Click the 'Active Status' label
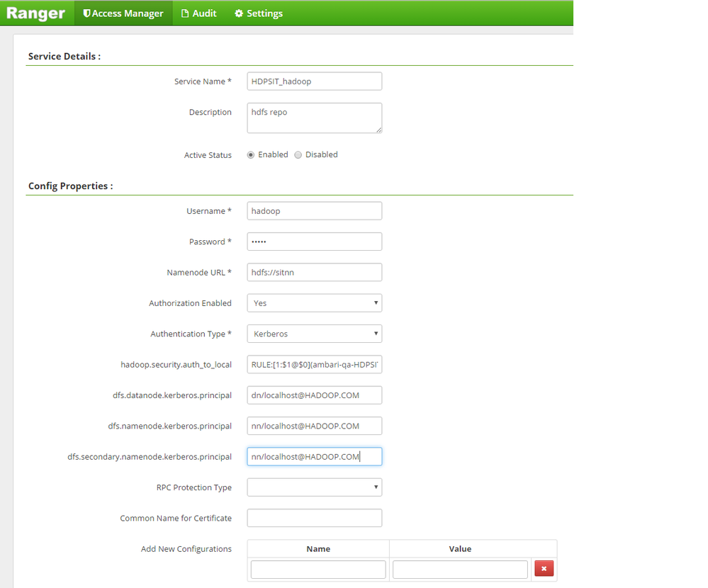Screen dimensions: 708x588 [x=208, y=154]
